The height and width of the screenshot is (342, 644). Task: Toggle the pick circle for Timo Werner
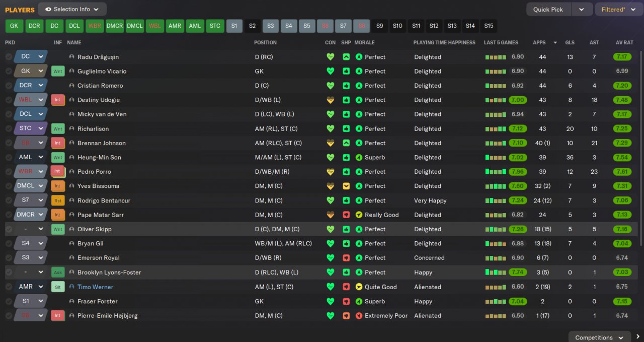[9, 287]
